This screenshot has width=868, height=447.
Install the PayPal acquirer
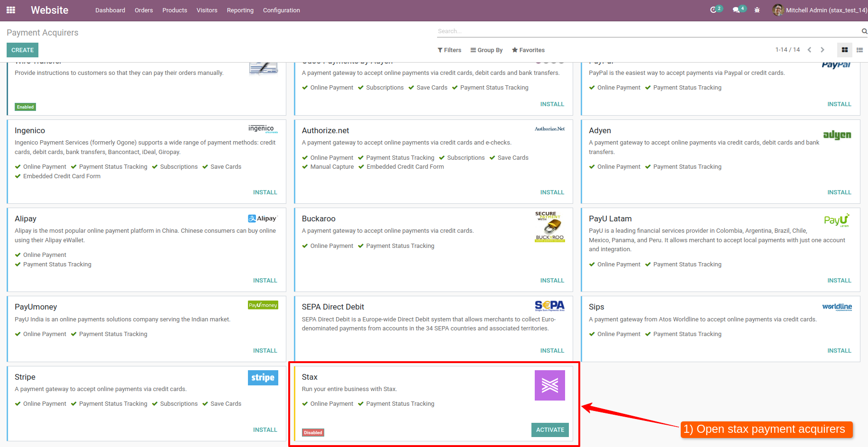[839, 104]
